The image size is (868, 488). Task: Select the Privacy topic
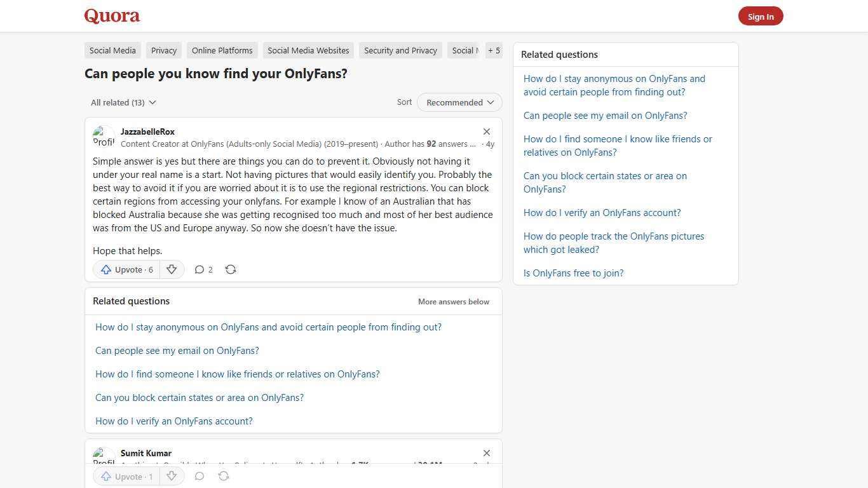coord(163,50)
